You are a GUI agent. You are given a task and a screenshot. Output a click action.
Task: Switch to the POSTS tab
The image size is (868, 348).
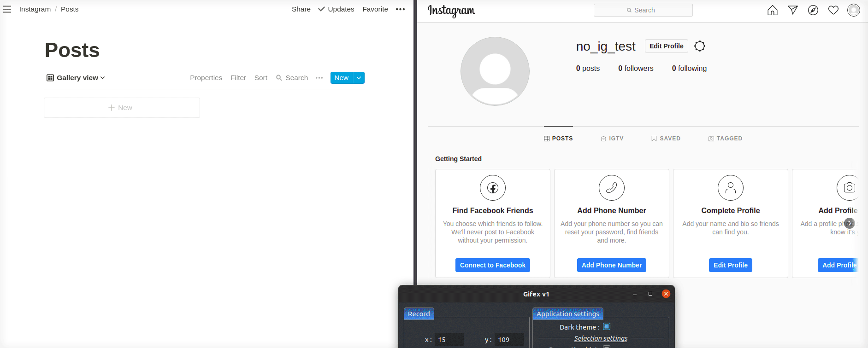pos(558,139)
